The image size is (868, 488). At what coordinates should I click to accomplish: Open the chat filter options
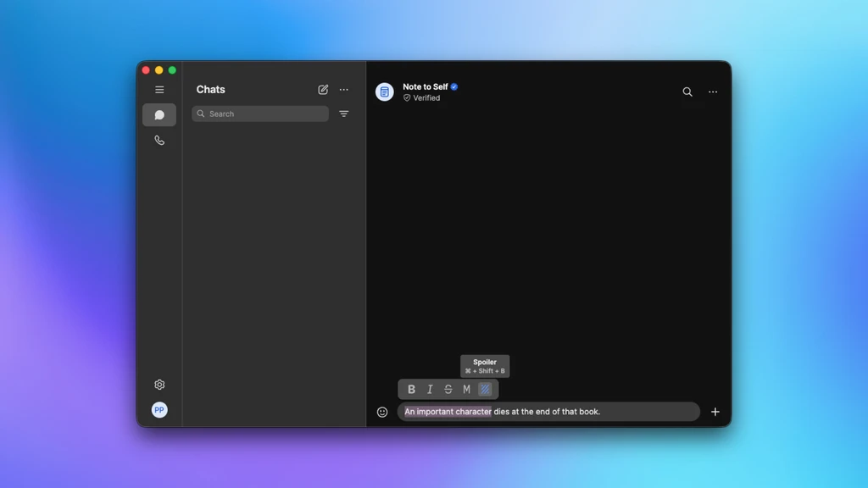(344, 114)
